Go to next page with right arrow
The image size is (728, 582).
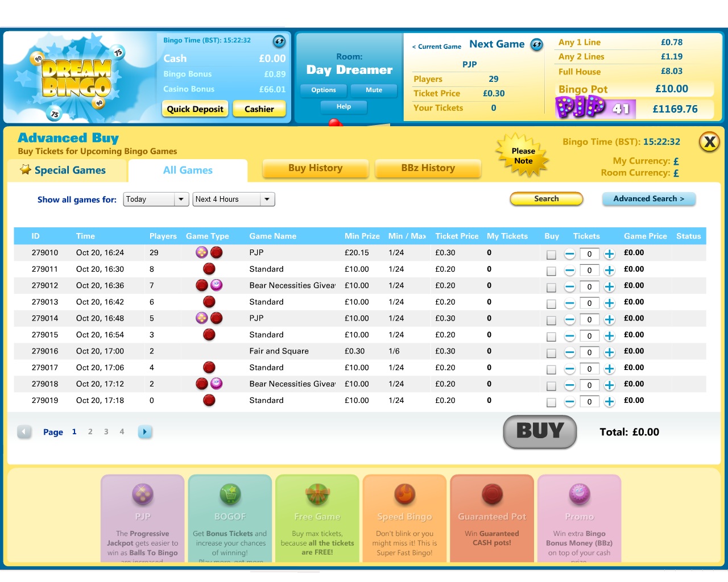tap(145, 432)
